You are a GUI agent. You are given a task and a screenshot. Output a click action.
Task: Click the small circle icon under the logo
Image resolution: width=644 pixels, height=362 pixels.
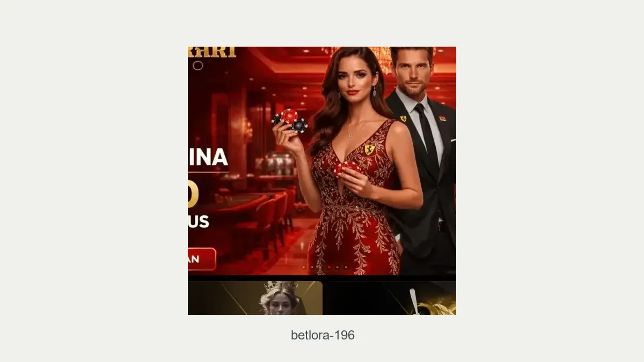coord(198,65)
